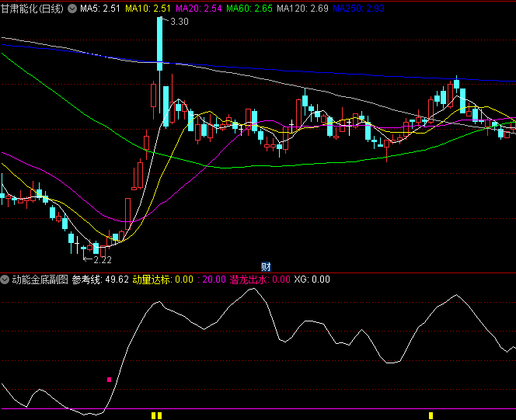Viewport: 516px width, 420px height.
Task: Click the 甘肃能化(日线) chart title
Action: [33, 8]
